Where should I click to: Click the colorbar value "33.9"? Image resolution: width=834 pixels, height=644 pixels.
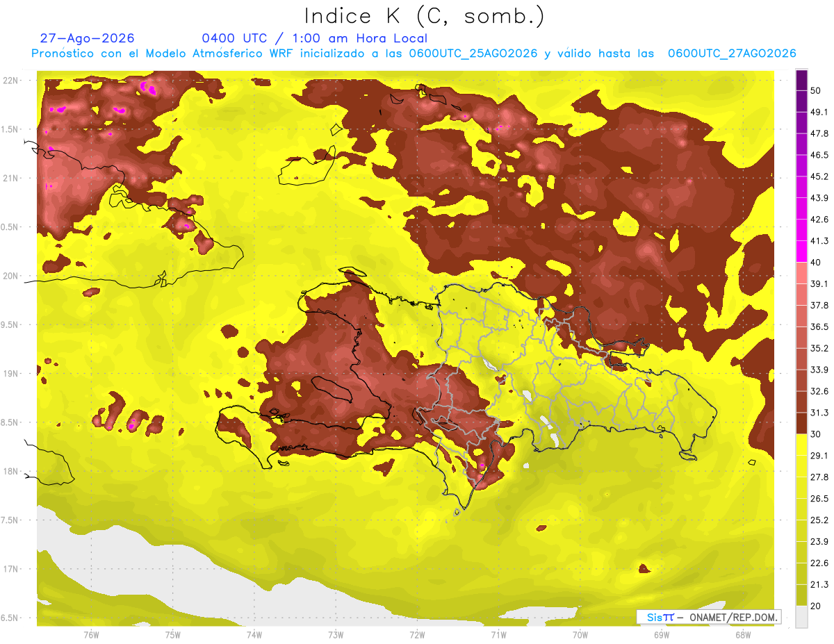(819, 370)
